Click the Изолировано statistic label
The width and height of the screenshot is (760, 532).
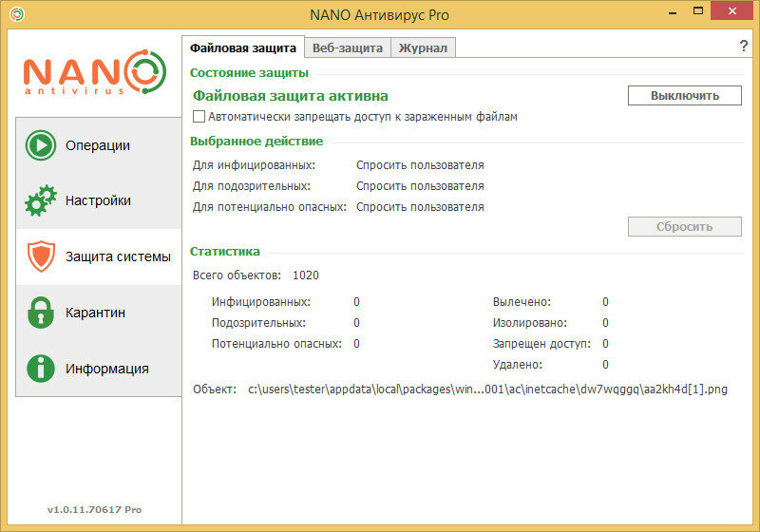click(x=529, y=323)
